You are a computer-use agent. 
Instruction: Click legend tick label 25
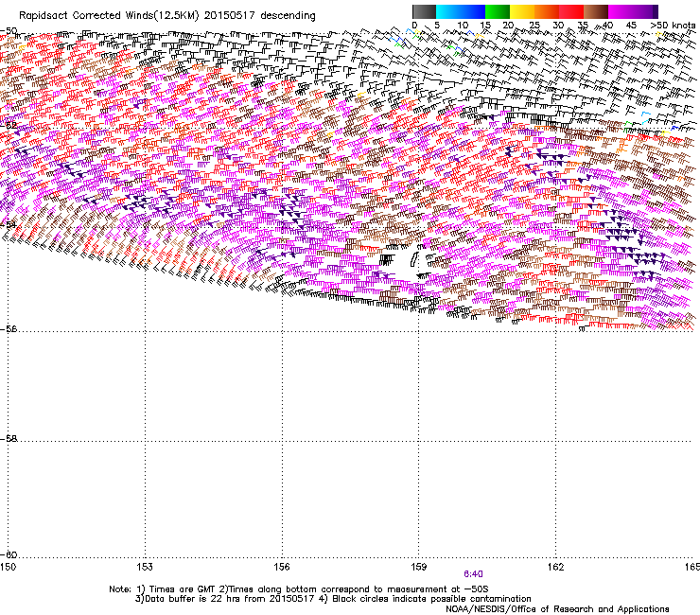(534, 26)
